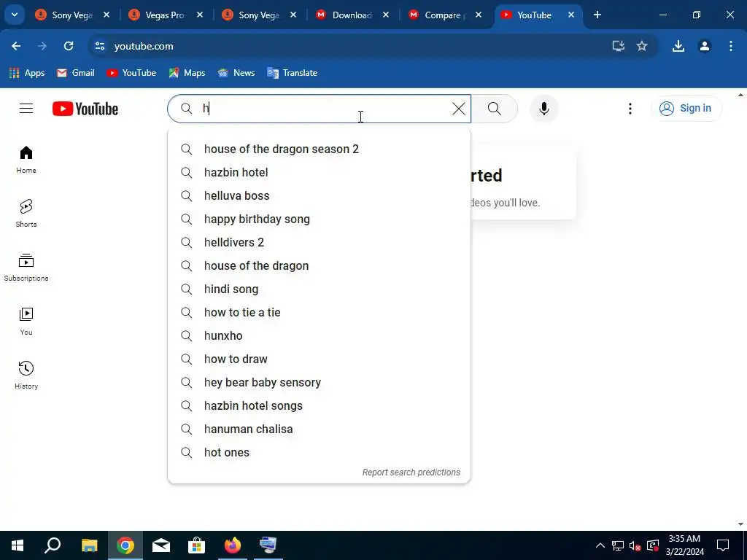This screenshot has height=560, width=747.
Task: Select suggestion helldivers 2
Action: tap(319, 242)
